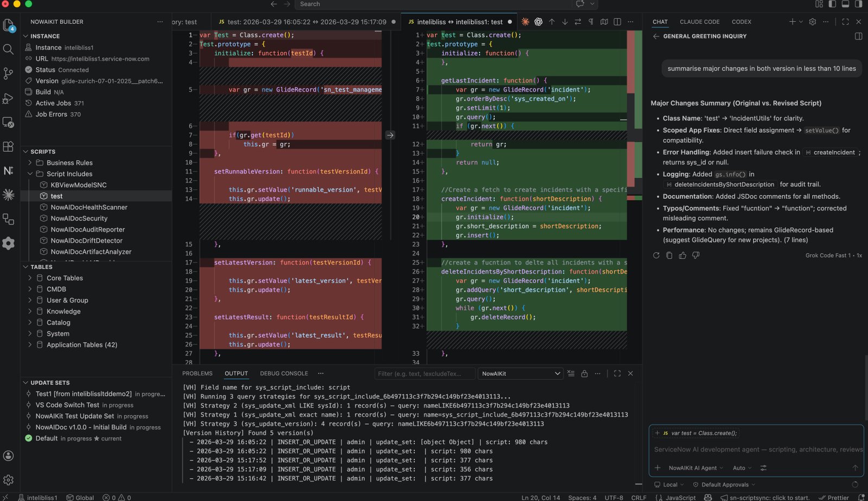Collapse the Script Includes folder

coord(30,174)
